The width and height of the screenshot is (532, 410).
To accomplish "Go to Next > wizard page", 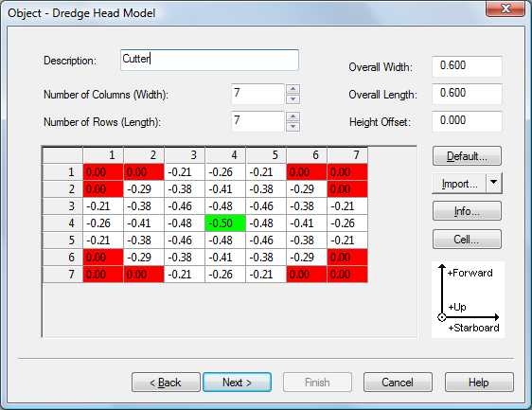I will click(238, 383).
